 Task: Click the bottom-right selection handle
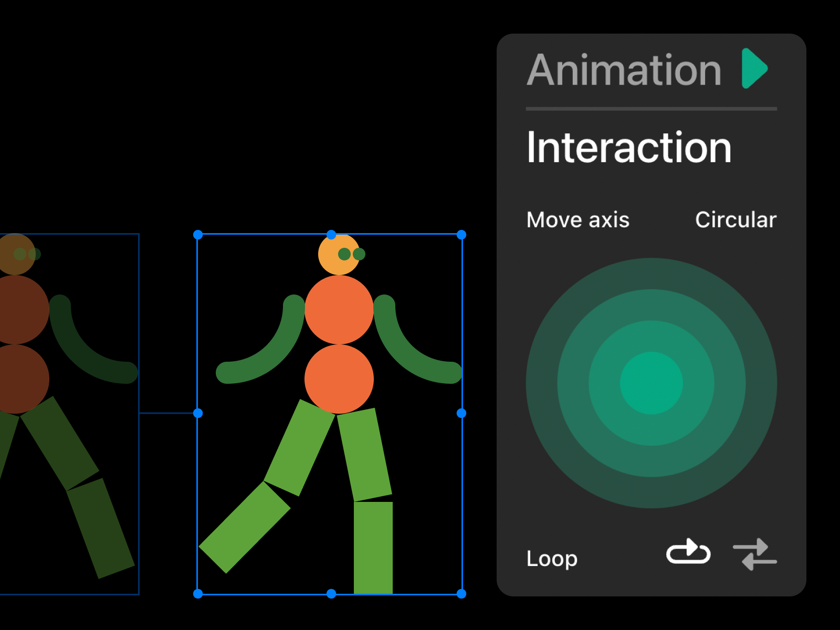pos(461,594)
